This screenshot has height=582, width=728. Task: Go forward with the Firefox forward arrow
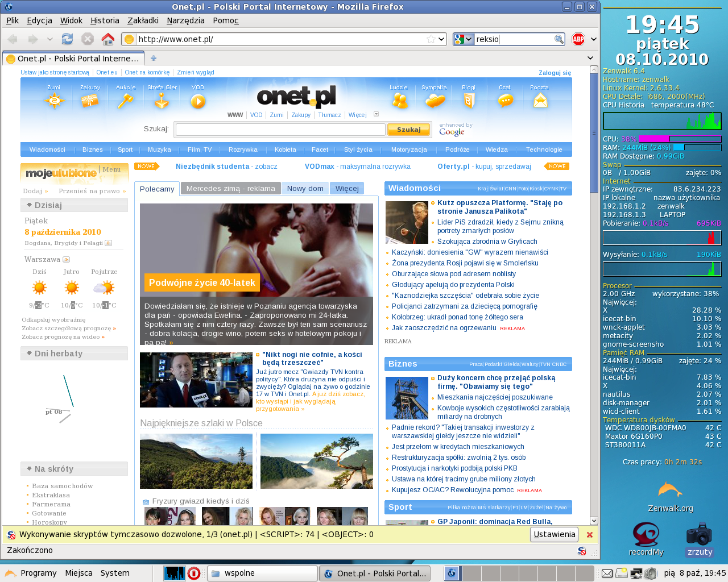pos(33,39)
